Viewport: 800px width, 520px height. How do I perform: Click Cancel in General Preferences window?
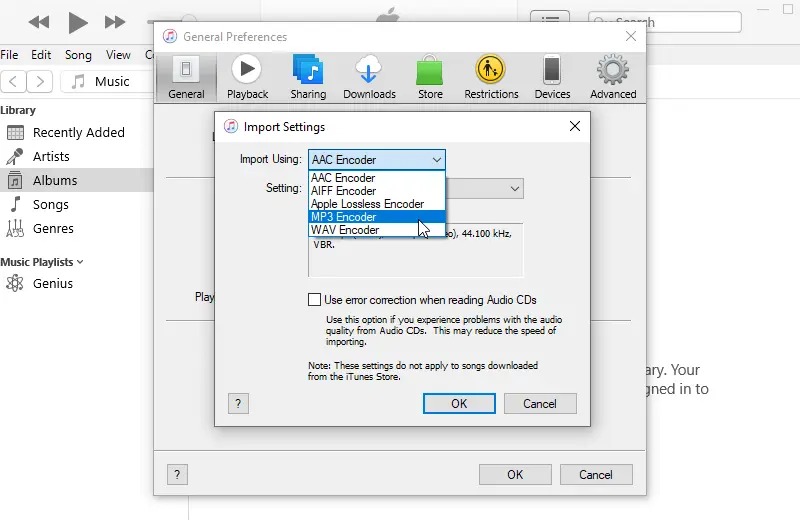(x=595, y=475)
